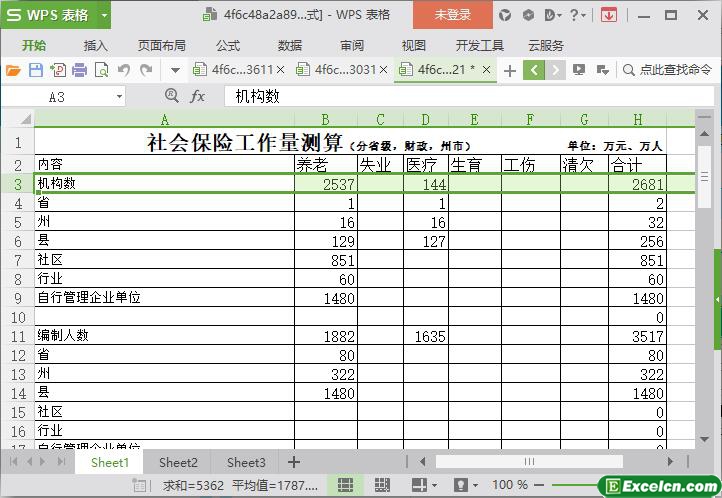This screenshot has height=498, width=722.
Task: Switch to Sheet2 tab
Action: pos(178,462)
